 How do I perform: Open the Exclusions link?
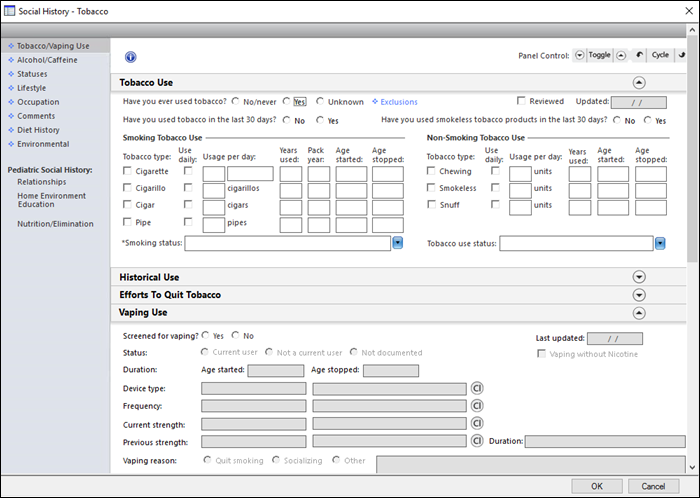pyautogui.click(x=398, y=102)
